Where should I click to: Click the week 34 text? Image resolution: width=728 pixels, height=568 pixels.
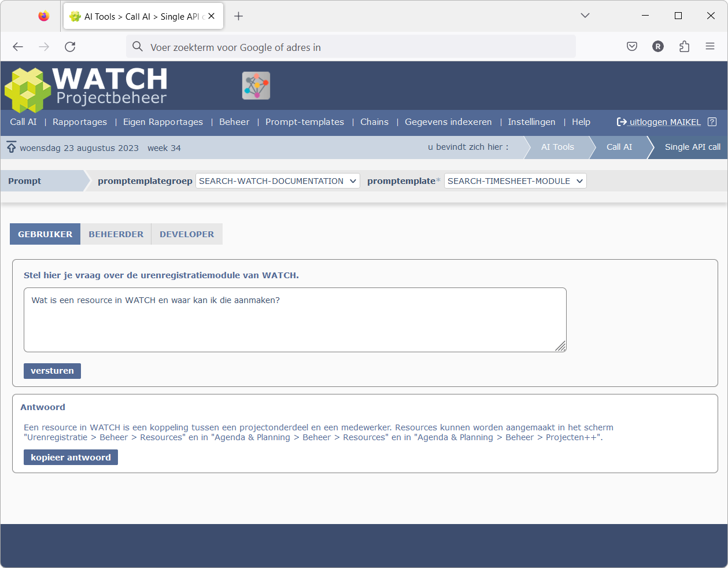pos(164,148)
